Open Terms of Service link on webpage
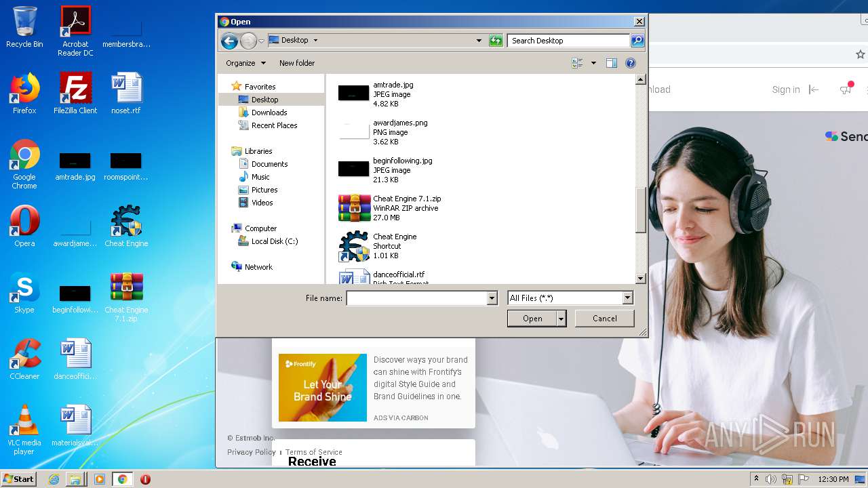The height and width of the screenshot is (488, 868). (x=313, y=452)
